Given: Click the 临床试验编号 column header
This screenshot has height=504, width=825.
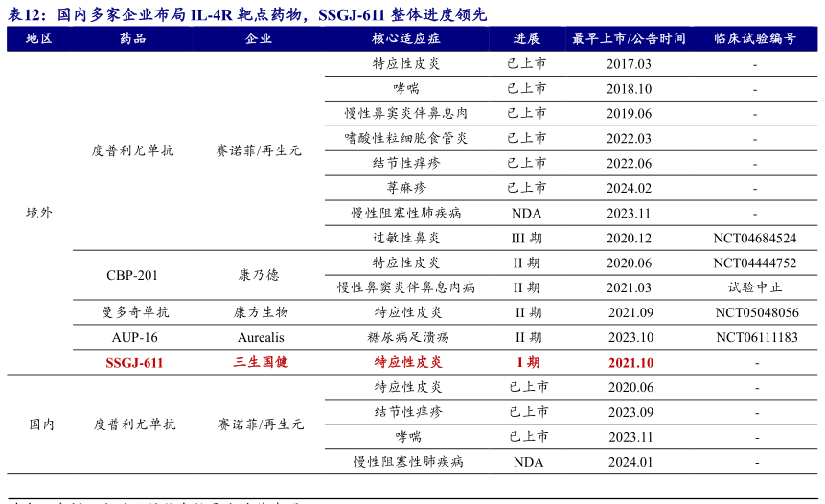Looking at the screenshot, I should coord(755,38).
